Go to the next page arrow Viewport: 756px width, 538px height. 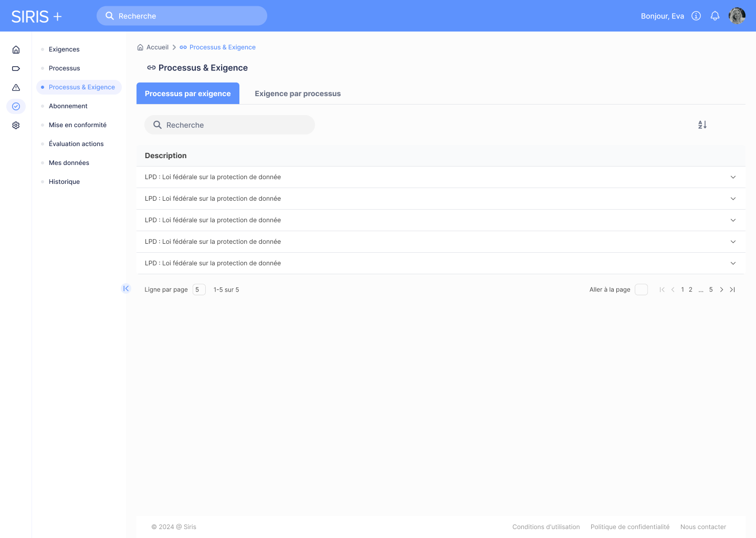point(721,289)
